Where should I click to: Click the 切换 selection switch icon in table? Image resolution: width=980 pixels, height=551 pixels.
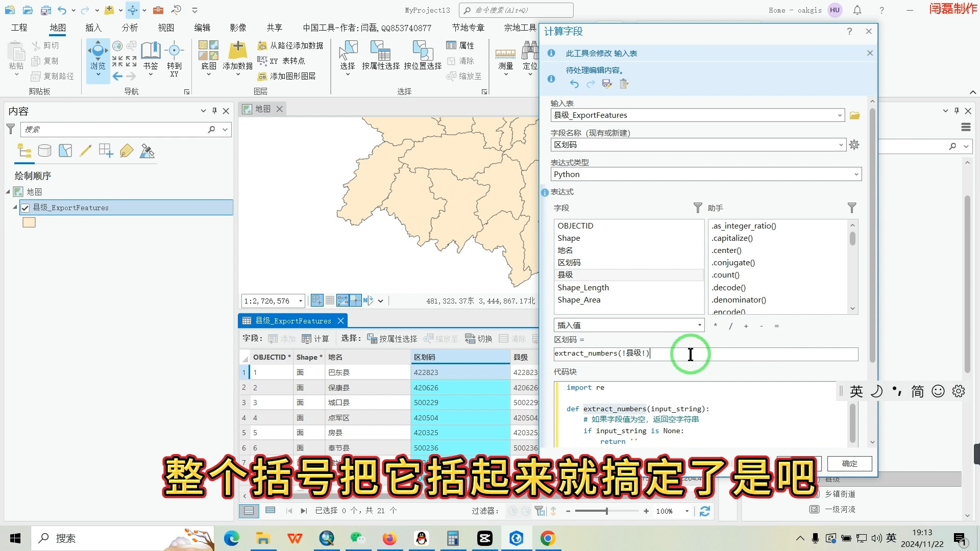(470, 338)
